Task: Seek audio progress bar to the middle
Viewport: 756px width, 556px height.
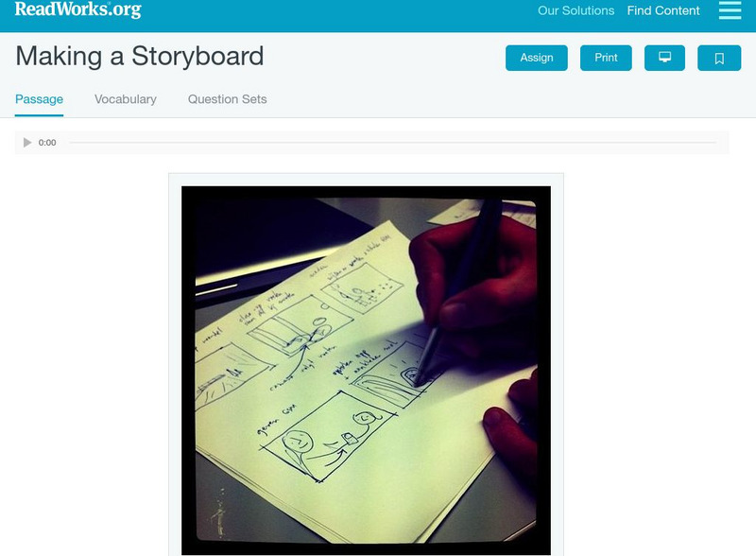Action: point(392,143)
